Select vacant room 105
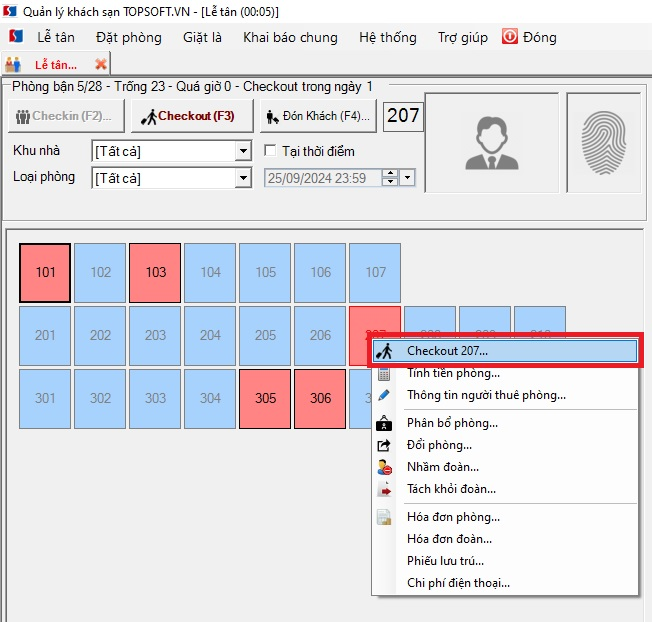This screenshot has width=652, height=622. click(265, 273)
